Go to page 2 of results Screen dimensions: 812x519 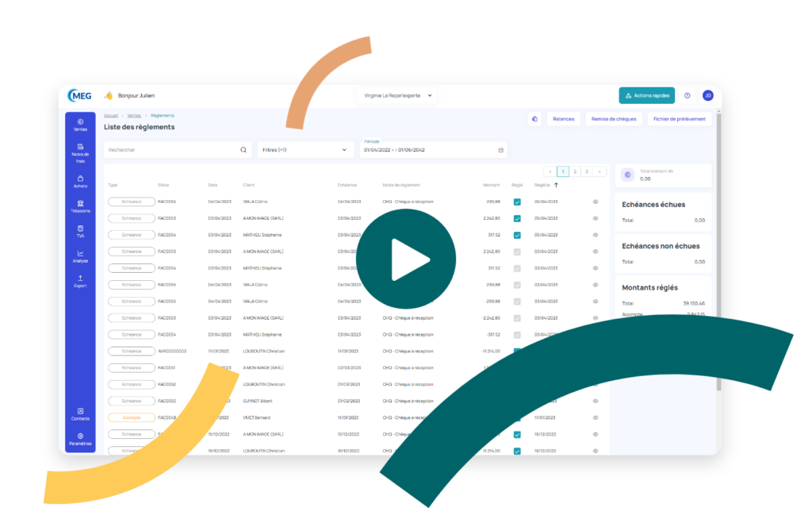tap(575, 171)
